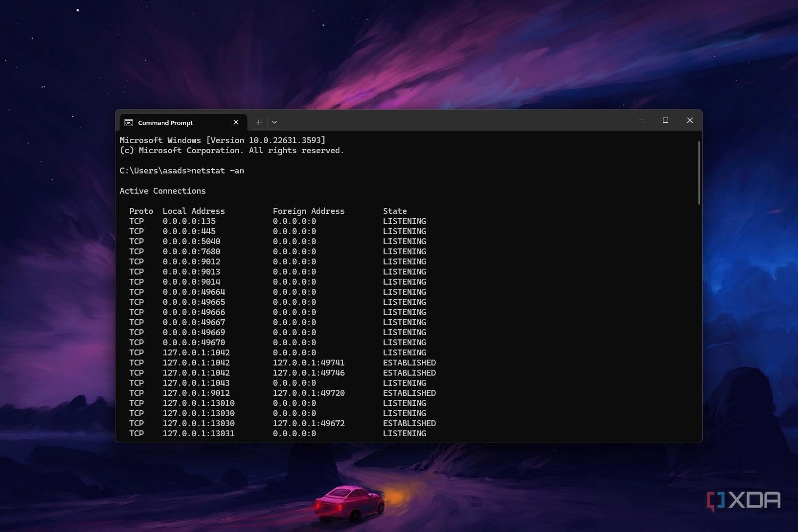Click the Command Prompt tab icon
Image resolution: width=798 pixels, height=532 pixels.
[129, 123]
